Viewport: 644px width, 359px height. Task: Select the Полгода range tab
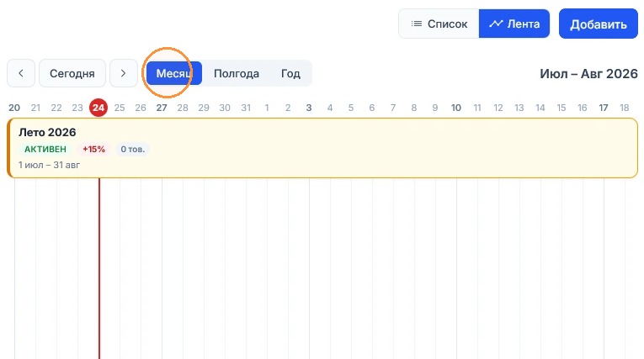pyautogui.click(x=237, y=73)
